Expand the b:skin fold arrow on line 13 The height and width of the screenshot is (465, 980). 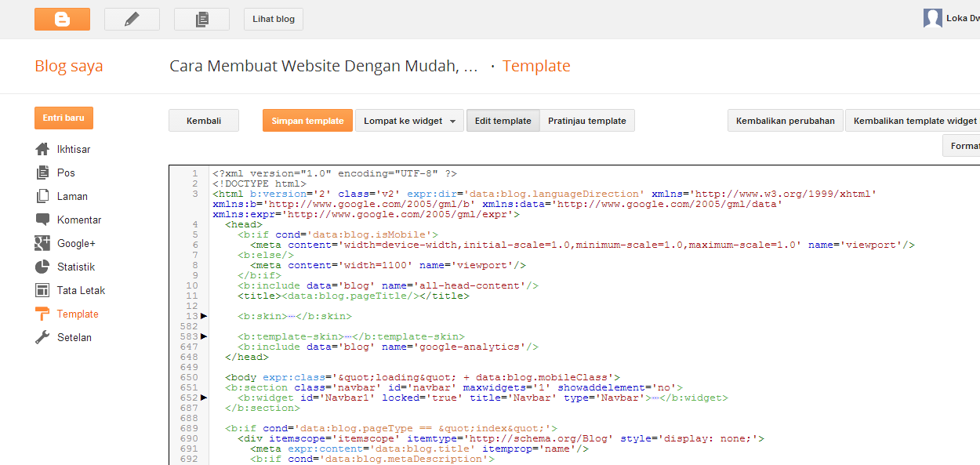(x=204, y=316)
